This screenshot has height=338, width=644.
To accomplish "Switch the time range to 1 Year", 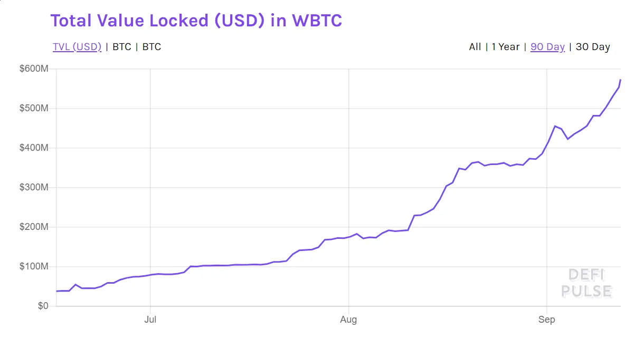I will [x=506, y=47].
